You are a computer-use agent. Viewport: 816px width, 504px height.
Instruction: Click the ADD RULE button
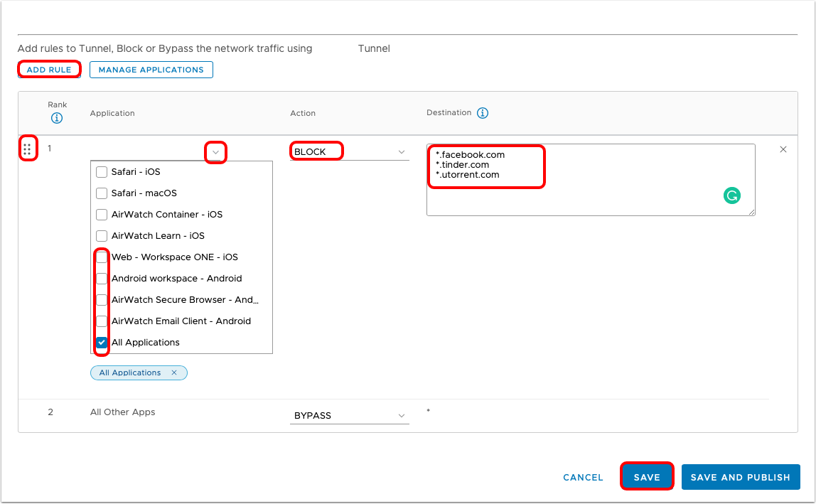tap(49, 70)
